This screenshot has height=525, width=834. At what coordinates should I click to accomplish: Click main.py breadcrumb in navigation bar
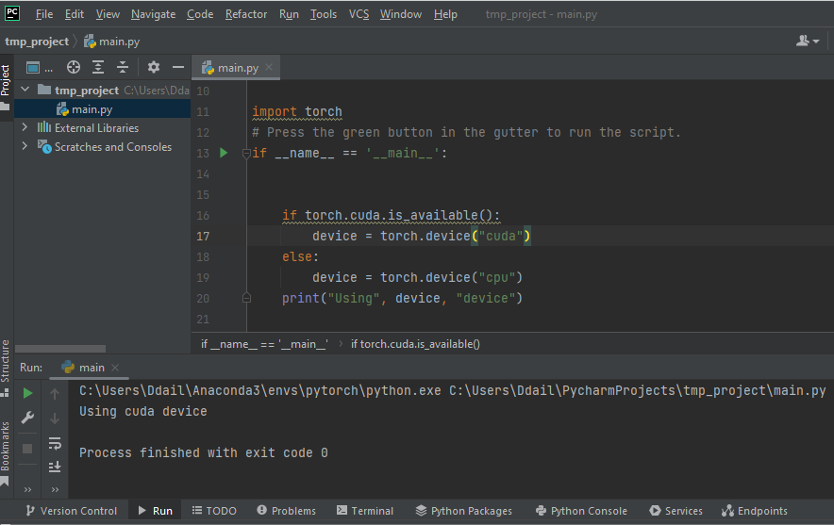(112, 41)
